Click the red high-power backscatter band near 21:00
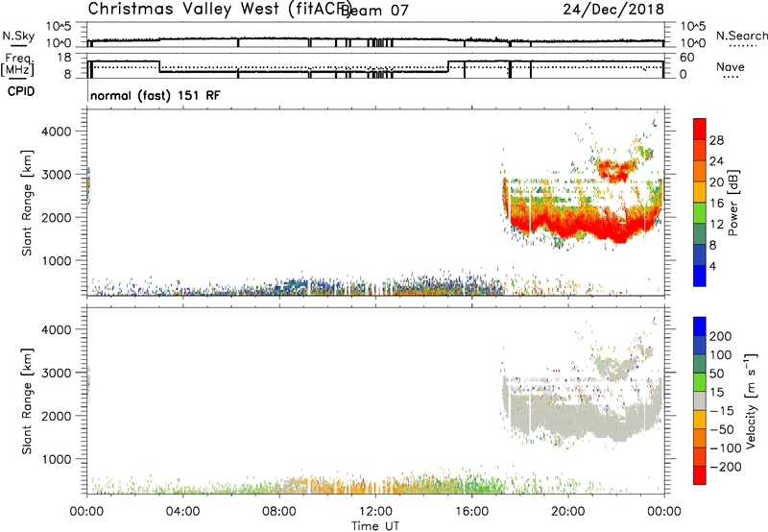 [588, 223]
